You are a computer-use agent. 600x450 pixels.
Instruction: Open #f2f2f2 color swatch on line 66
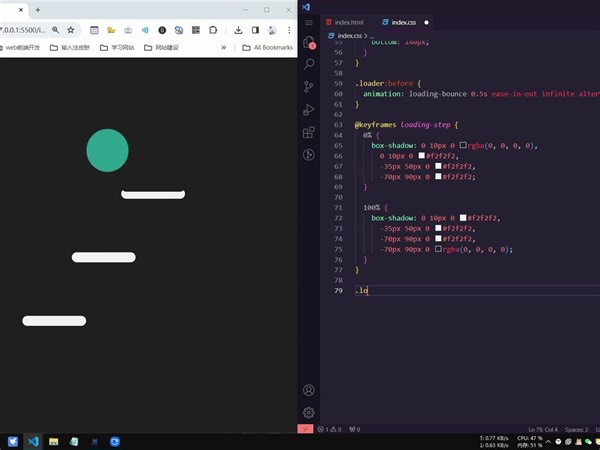(x=422, y=155)
